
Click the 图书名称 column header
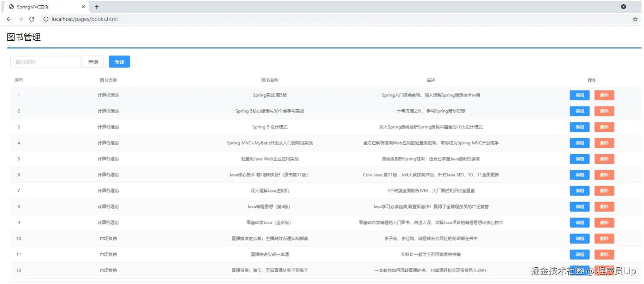(x=270, y=80)
